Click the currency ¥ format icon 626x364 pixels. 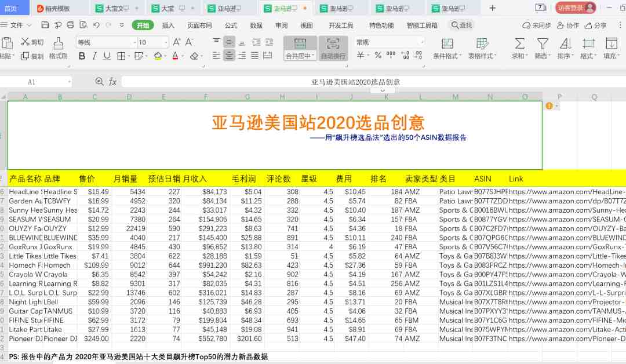point(361,56)
